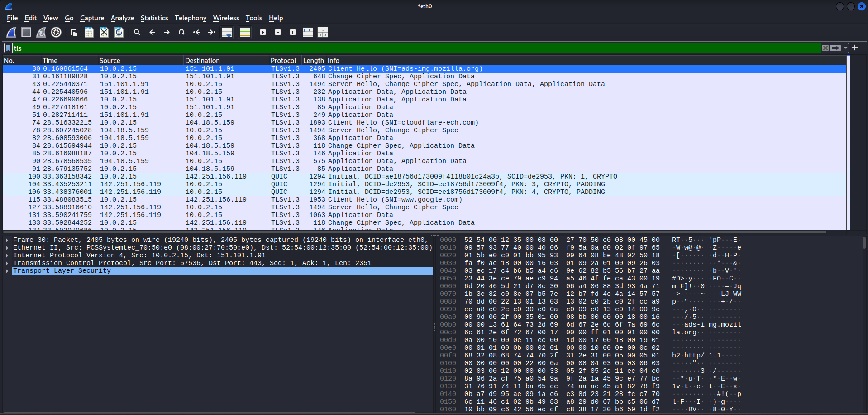
Task: Open the Telephony menu
Action: [191, 18]
